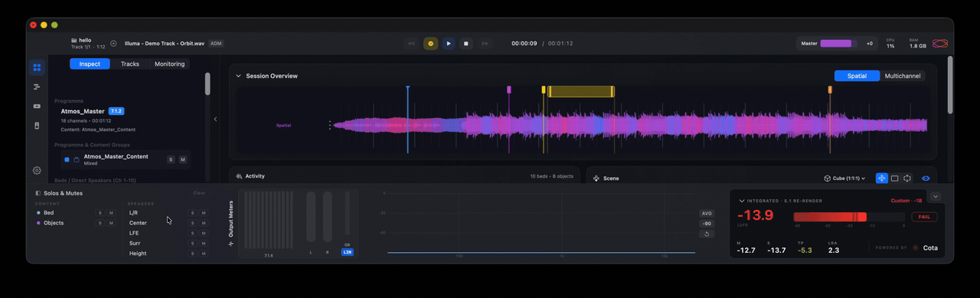Select the rotate scene view button
The width and height of the screenshot is (980, 298).
tap(907, 178)
